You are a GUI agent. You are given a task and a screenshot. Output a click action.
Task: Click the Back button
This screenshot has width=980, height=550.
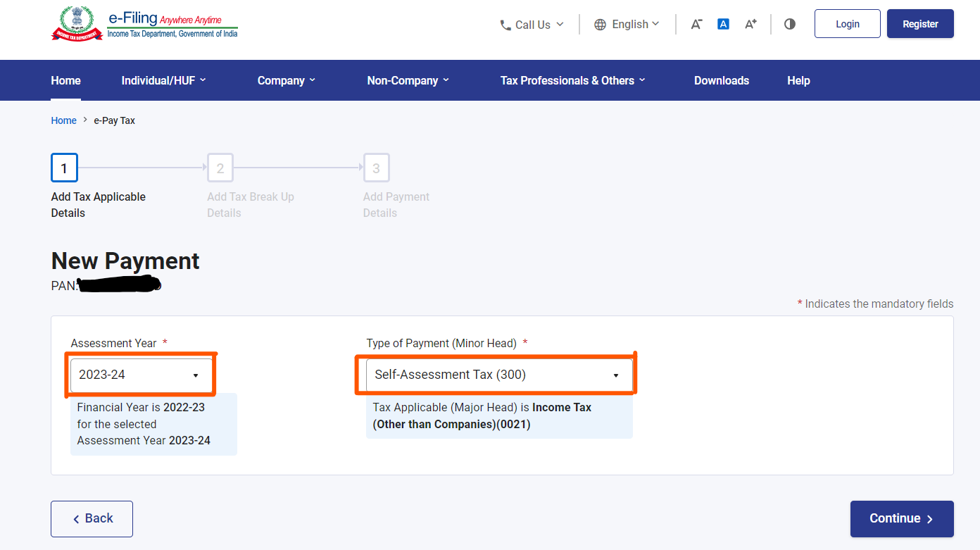tap(92, 518)
